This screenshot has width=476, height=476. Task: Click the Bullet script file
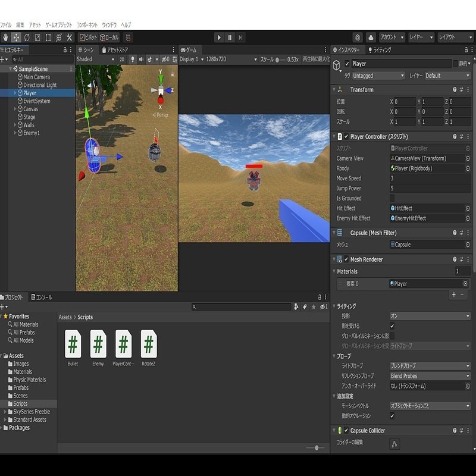click(x=73, y=347)
